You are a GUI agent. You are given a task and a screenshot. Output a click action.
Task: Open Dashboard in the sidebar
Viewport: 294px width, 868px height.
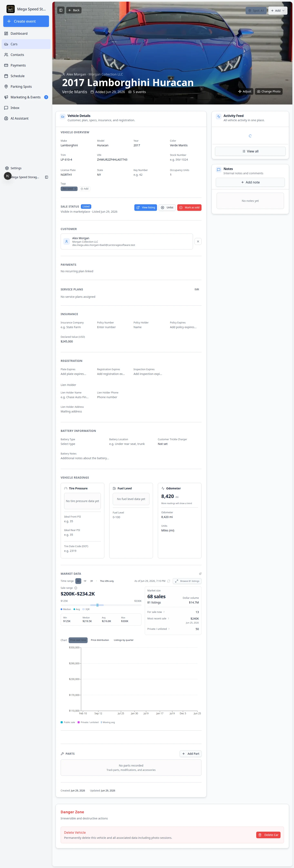click(26, 33)
